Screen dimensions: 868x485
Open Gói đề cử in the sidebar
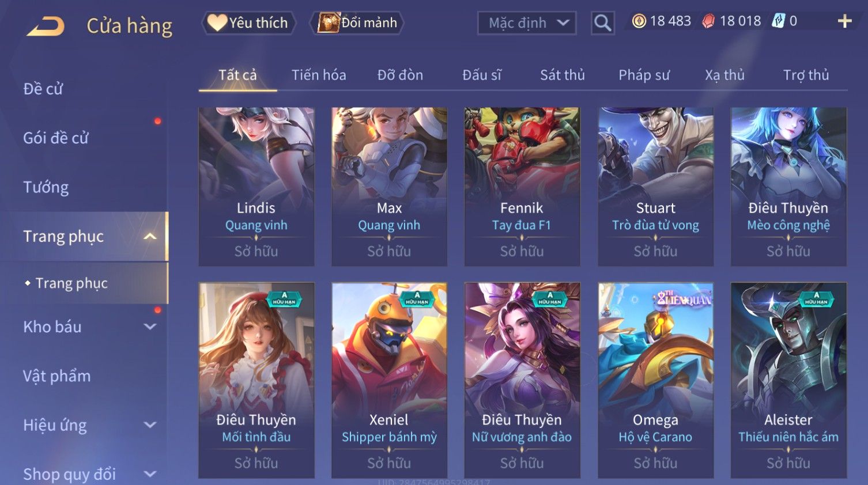point(56,138)
